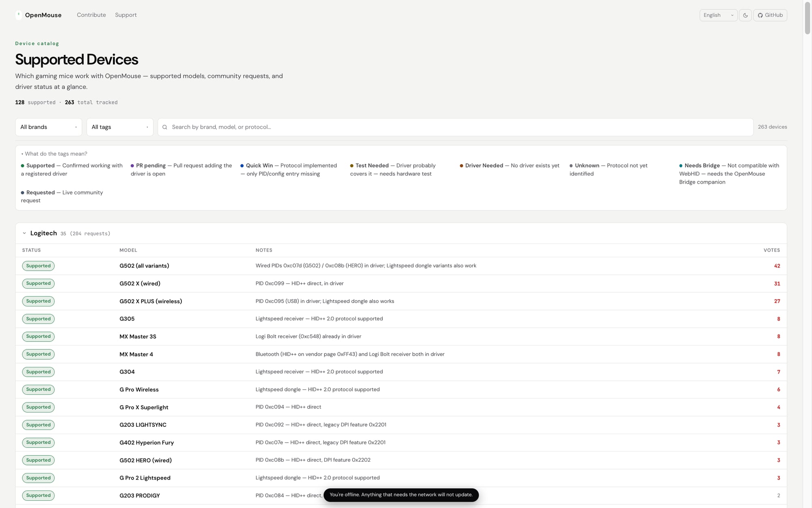Viewport: 812px width, 508px height.
Task: Open the Support nav item
Action: click(126, 15)
